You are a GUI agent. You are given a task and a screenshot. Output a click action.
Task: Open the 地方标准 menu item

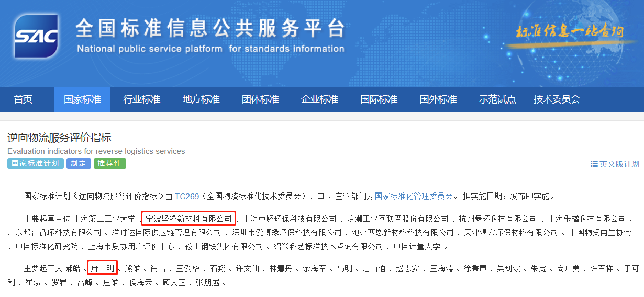pyautogui.click(x=201, y=99)
